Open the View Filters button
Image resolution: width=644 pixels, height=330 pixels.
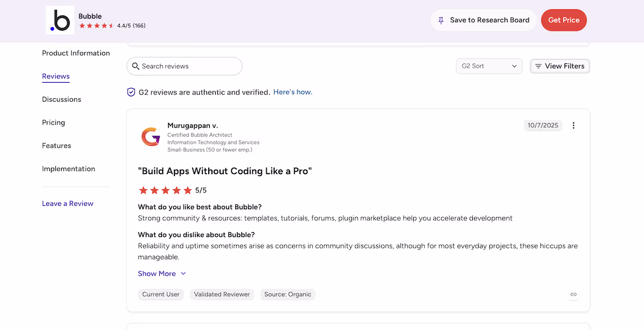[x=560, y=66]
